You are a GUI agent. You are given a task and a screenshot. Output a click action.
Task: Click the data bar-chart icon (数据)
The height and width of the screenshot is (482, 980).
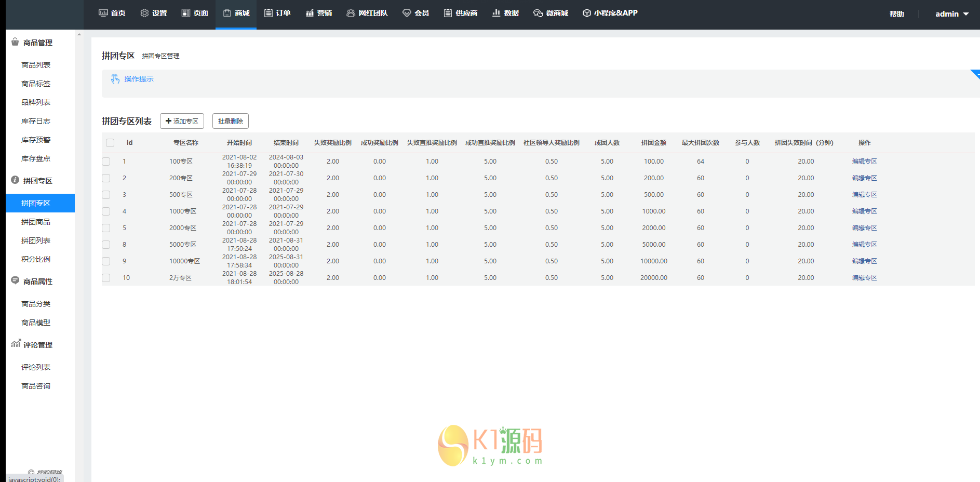496,13
